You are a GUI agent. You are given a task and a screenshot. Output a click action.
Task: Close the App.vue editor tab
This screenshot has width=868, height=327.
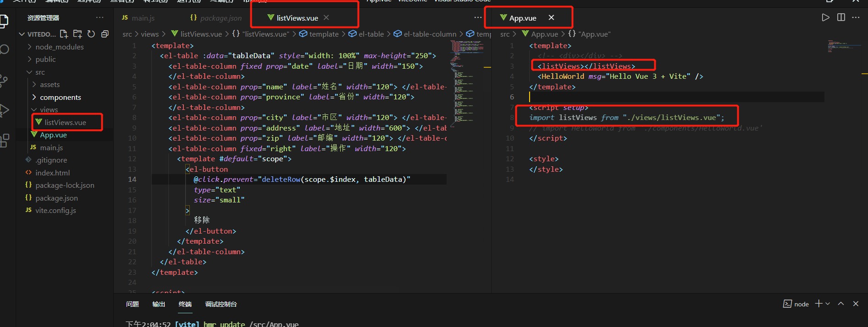(x=551, y=17)
